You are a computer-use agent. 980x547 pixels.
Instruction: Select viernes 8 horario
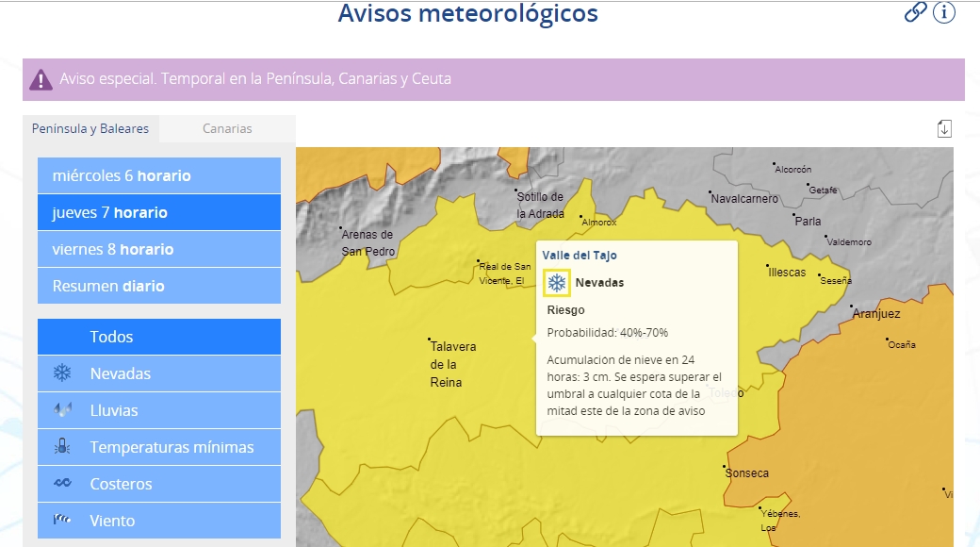tap(158, 249)
